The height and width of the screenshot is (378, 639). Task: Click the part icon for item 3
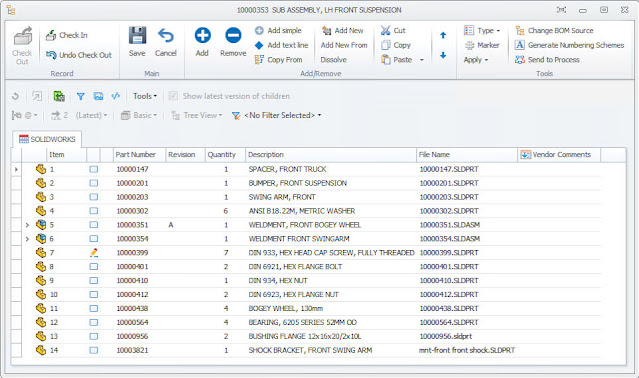[x=41, y=197]
